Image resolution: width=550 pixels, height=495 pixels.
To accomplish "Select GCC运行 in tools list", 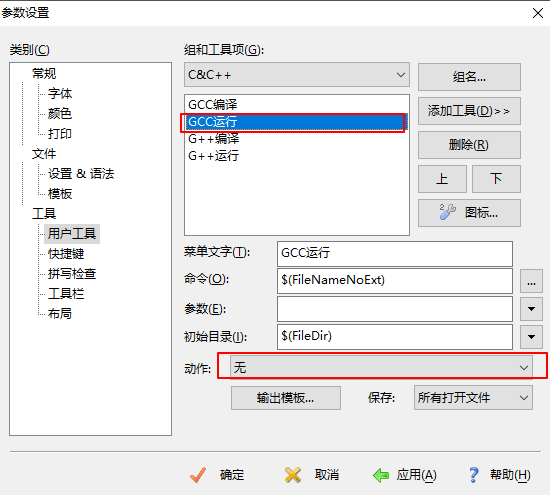I will (x=297, y=122).
